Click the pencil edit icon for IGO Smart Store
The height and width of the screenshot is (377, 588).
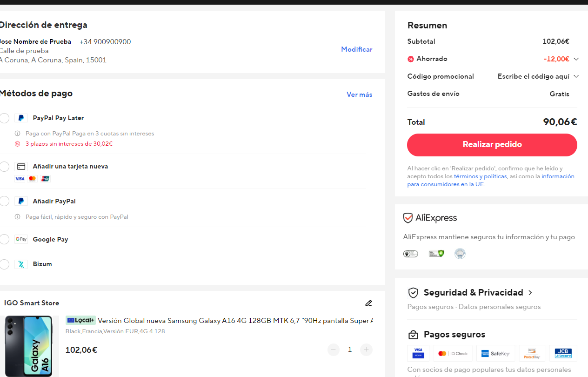368,303
